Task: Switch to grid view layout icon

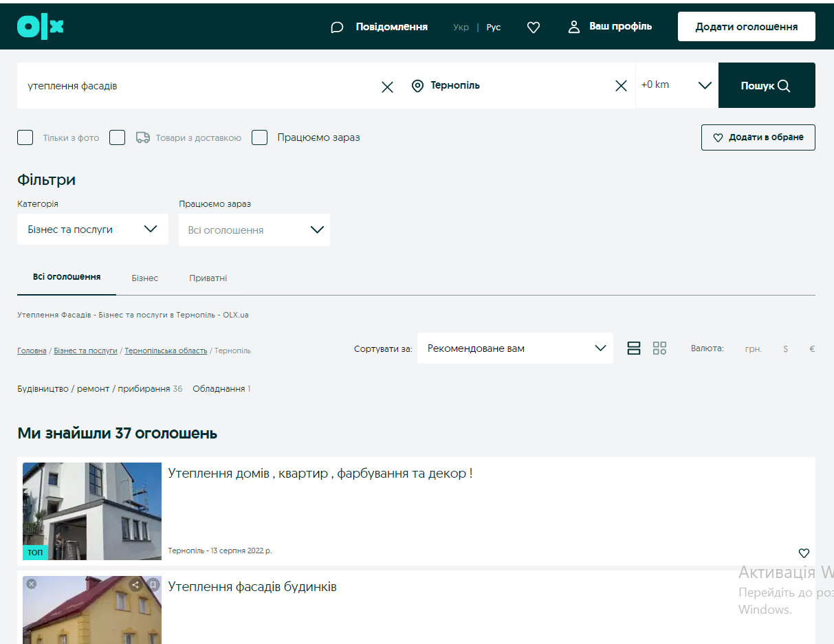Action: coord(659,348)
